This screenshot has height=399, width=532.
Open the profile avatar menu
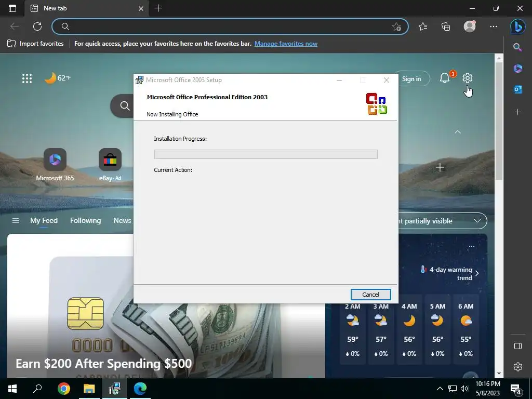470,26
